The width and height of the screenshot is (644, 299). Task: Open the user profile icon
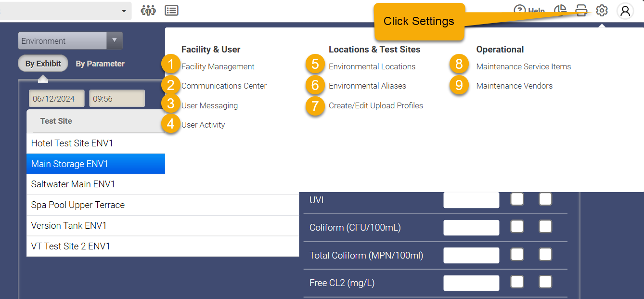[x=625, y=11]
